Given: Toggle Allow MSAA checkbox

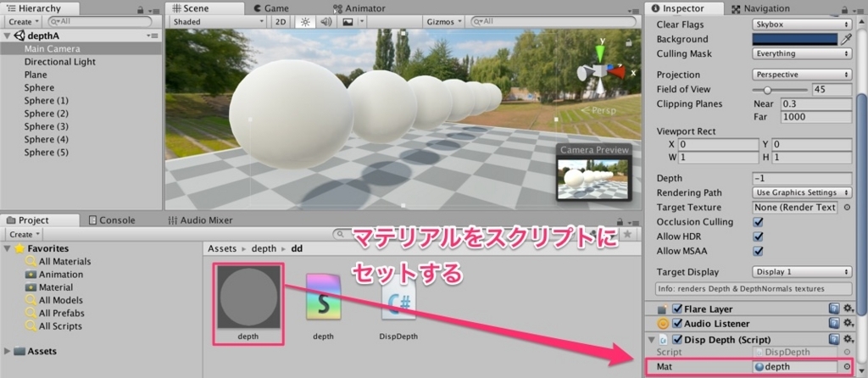Looking at the screenshot, I should pos(759,251).
